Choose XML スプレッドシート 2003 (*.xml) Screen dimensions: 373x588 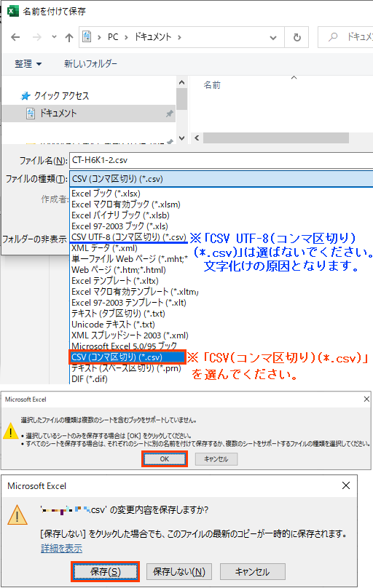130,335
